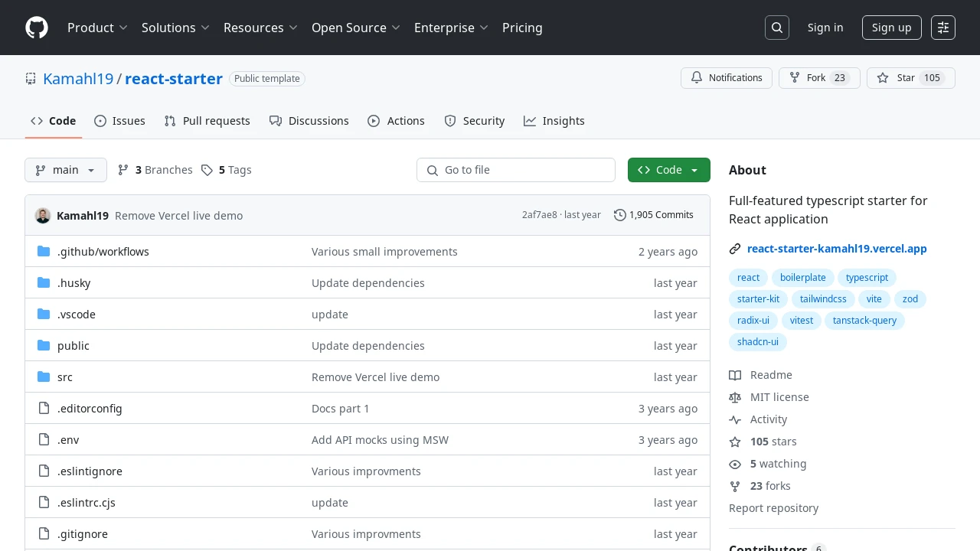Open 23 forks link in About
The width and height of the screenshot is (980, 551).
tap(770, 486)
